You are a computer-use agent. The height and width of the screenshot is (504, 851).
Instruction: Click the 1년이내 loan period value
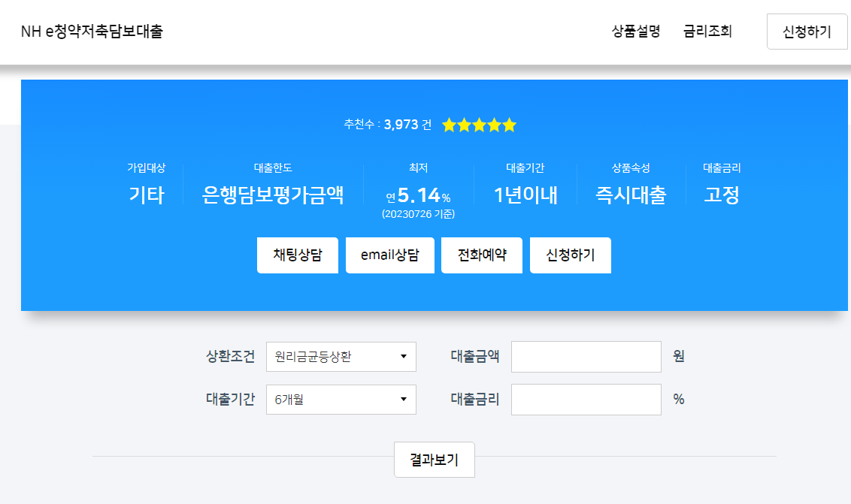tap(525, 195)
